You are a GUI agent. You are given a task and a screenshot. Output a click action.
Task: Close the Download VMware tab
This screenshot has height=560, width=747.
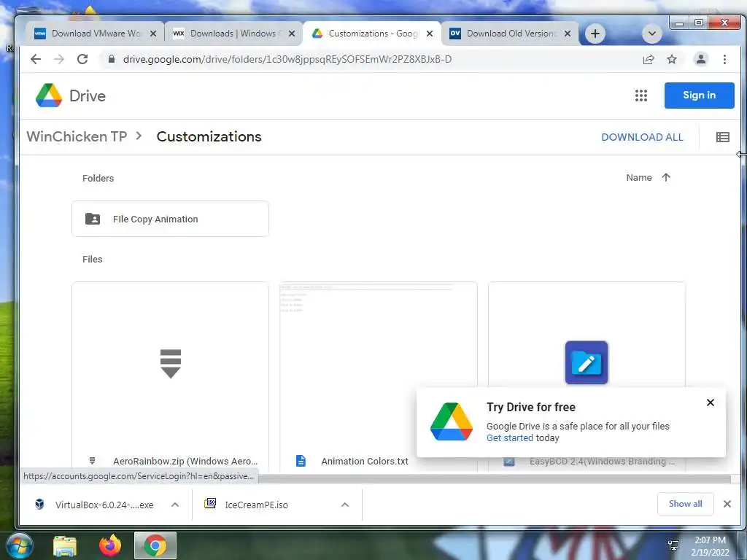[153, 34]
